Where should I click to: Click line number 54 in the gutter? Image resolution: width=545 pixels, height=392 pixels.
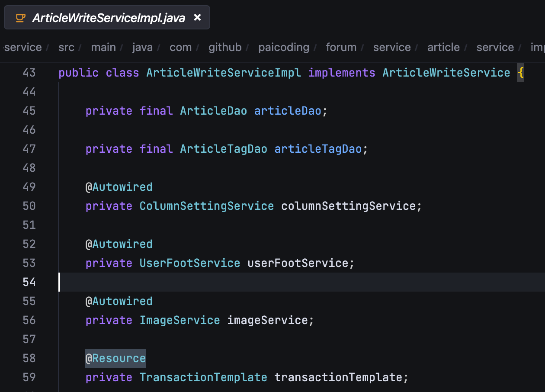coord(29,282)
